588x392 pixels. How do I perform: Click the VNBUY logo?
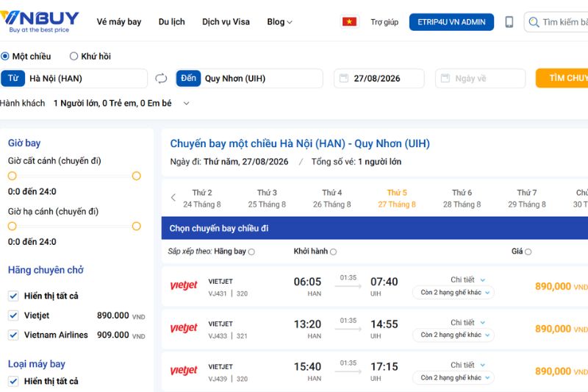click(x=40, y=21)
